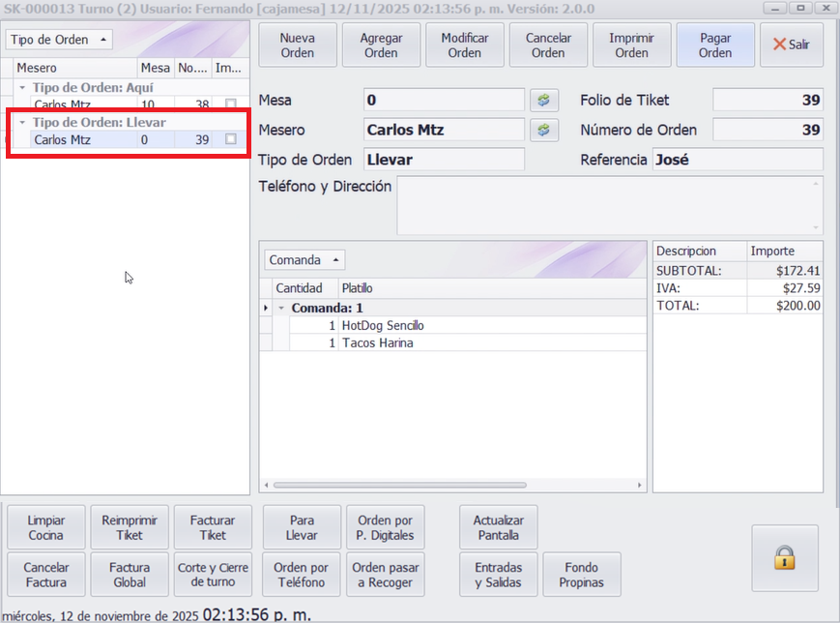The width and height of the screenshot is (840, 623).
Task: Click the Reimprimir Tiket button
Action: [x=130, y=527]
